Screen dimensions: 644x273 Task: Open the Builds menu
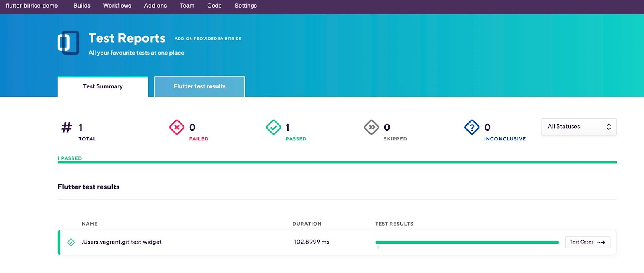[82, 6]
